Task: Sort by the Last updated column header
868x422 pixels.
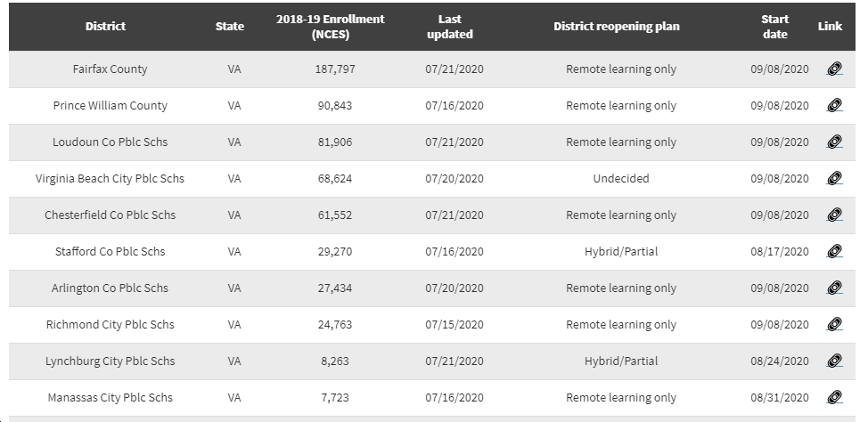Action: click(x=450, y=27)
